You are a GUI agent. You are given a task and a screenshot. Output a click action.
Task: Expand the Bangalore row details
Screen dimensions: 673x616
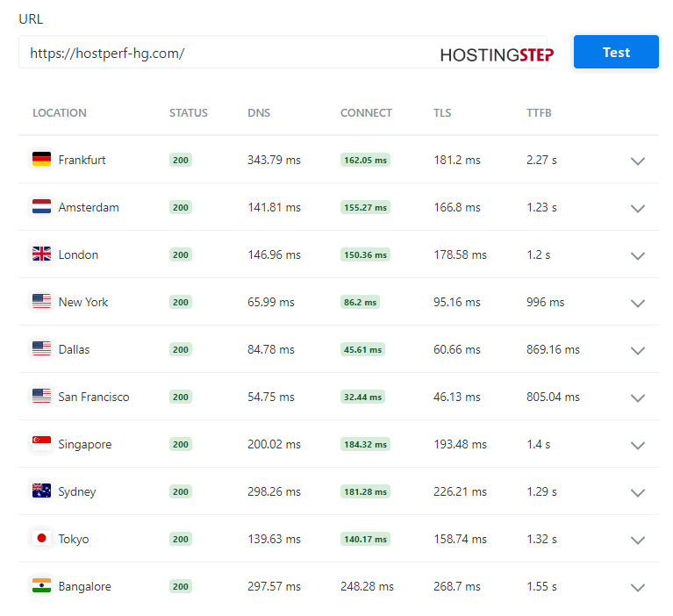(x=638, y=587)
